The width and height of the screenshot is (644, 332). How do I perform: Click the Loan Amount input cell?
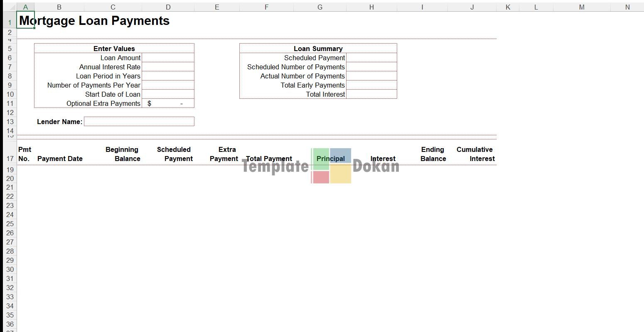click(168, 58)
